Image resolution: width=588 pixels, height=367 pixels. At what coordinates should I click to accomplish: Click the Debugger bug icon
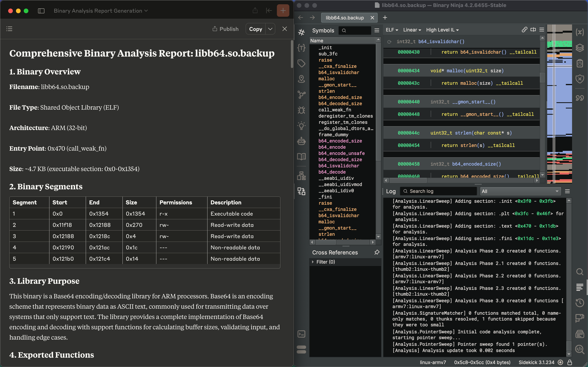[301, 110]
